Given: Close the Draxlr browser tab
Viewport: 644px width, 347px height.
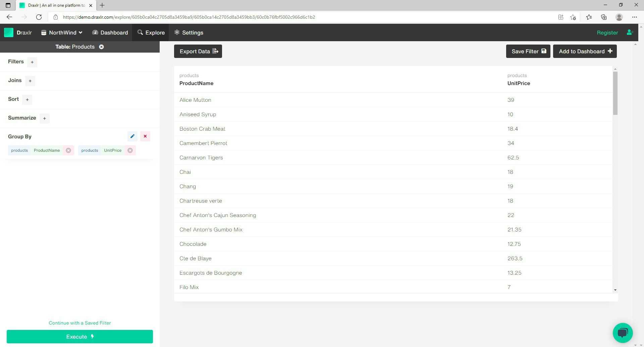Looking at the screenshot, I should 91,5.
